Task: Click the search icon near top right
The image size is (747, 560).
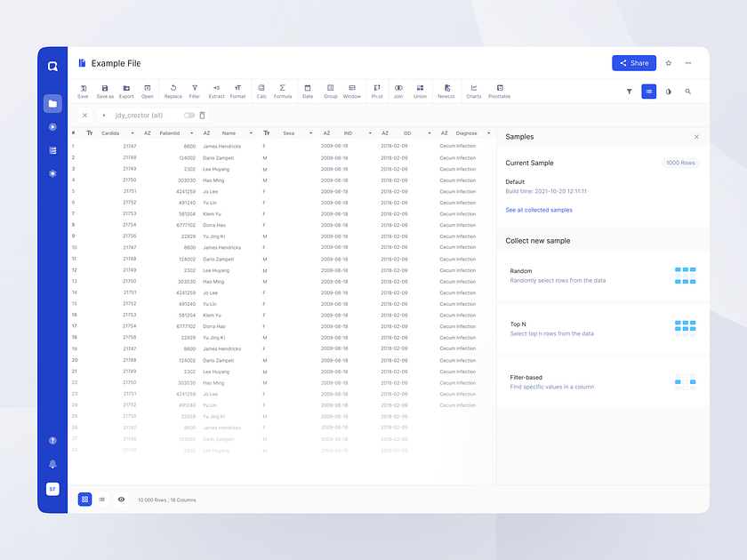Action: coord(688,92)
